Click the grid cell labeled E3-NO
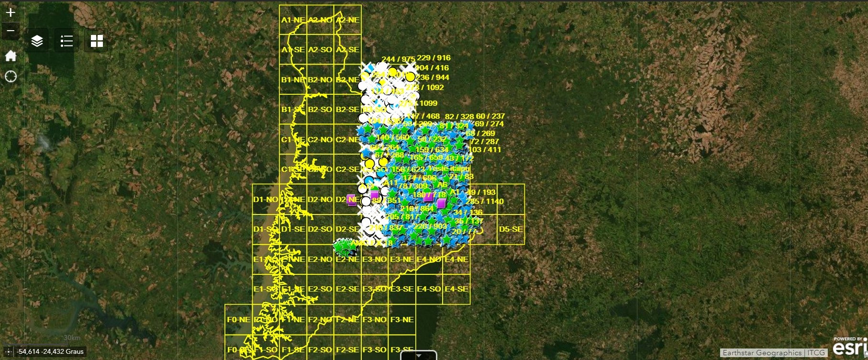 click(375, 259)
